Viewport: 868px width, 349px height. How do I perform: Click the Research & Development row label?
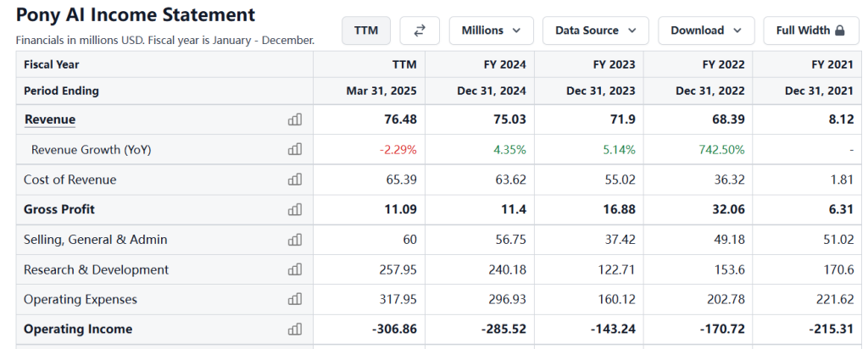[x=97, y=269]
